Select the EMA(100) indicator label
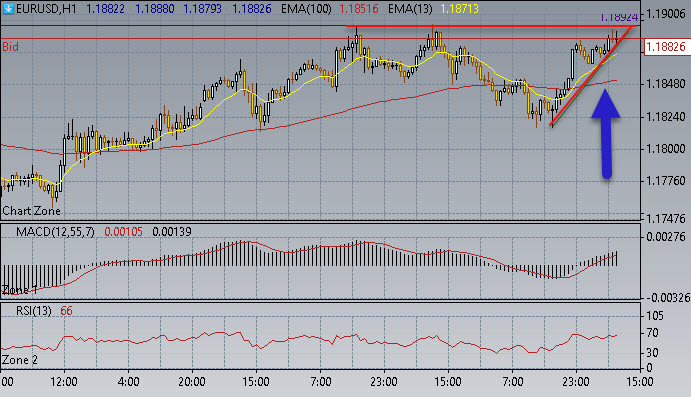The image size is (691, 397). click(x=306, y=9)
